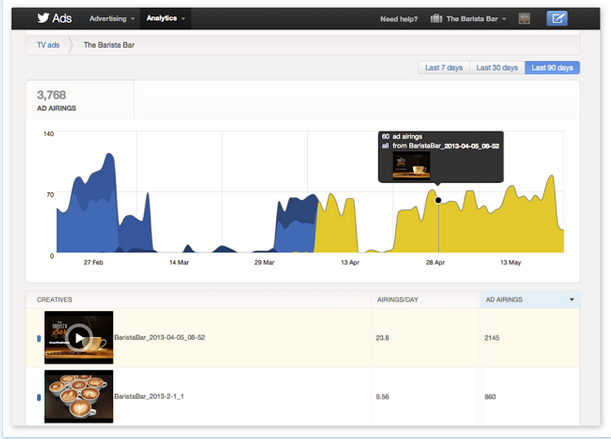This screenshot has width=611, height=439.
Task: Click the Need help? link
Action: point(401,18)
